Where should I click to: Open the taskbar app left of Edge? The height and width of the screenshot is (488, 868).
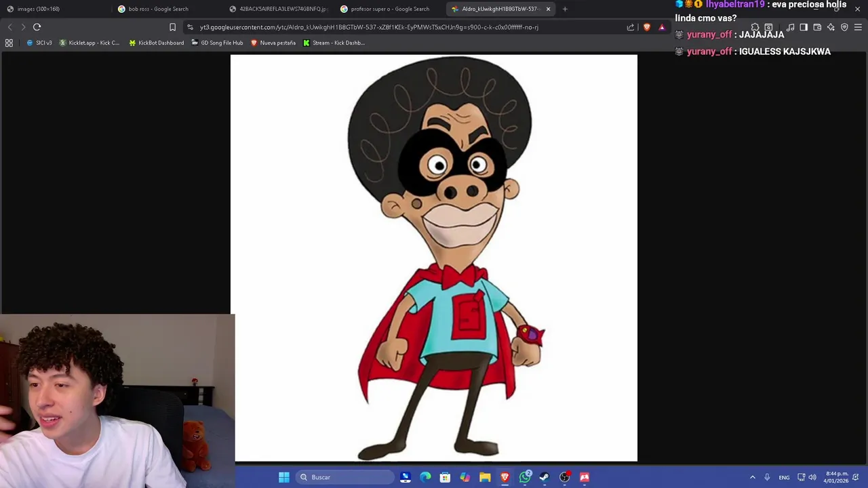click(406, 477)
